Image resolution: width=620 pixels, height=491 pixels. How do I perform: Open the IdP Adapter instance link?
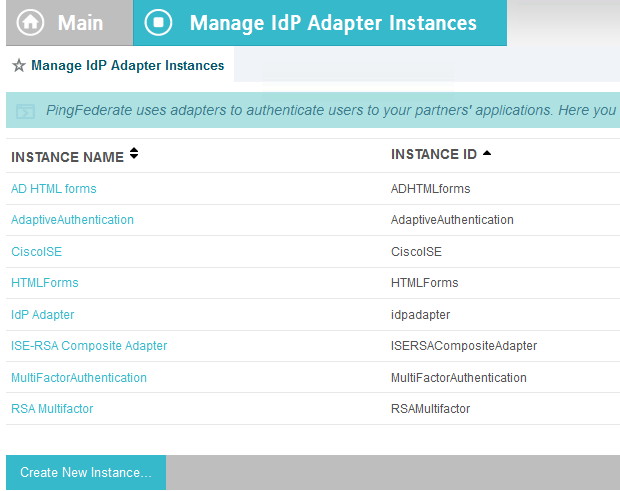[x=43, y=315]
